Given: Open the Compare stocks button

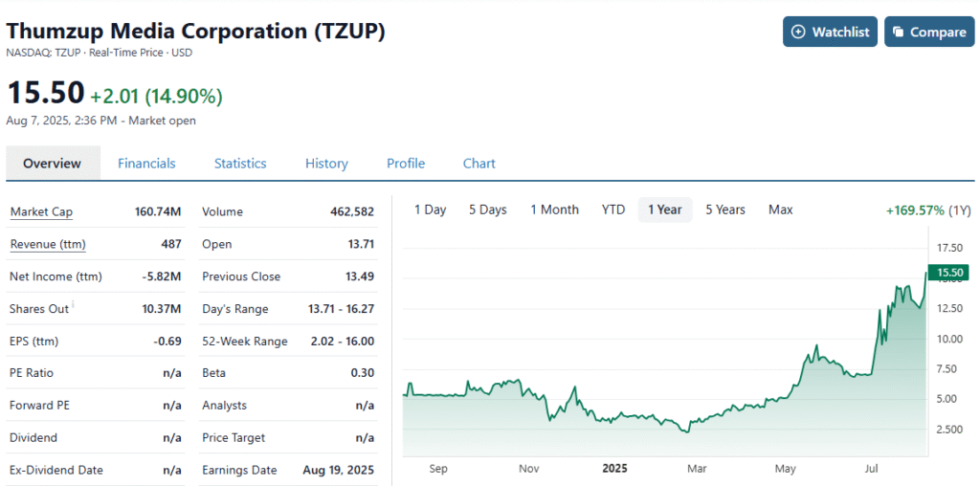Looking at the screenshot, I should point(928,32).
